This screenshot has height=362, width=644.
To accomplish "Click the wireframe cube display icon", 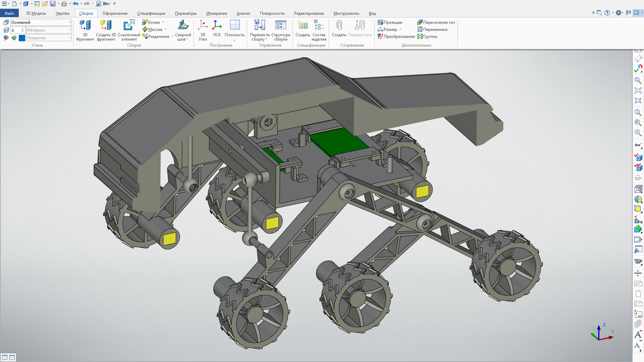I will (638, 189).
